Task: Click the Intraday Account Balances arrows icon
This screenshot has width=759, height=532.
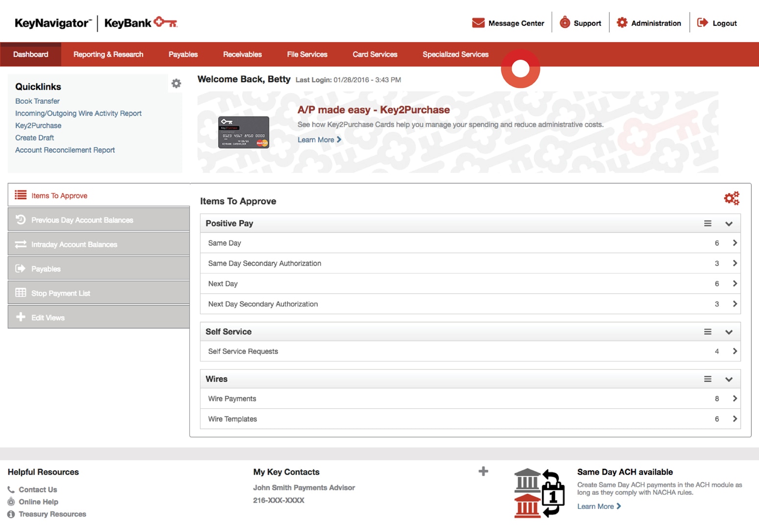Action: (21, 244)
